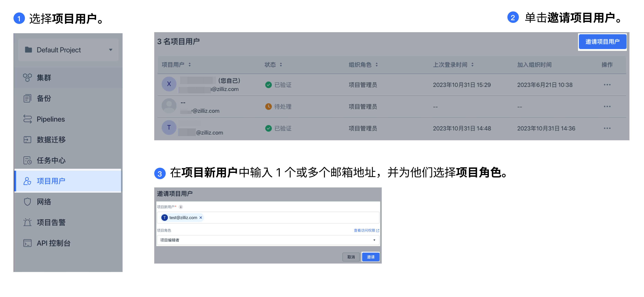Image resolution: width=644 pixels, height=297 pixels.
Task: Click the (您自己) label
Action: click(x=229, y=80)
